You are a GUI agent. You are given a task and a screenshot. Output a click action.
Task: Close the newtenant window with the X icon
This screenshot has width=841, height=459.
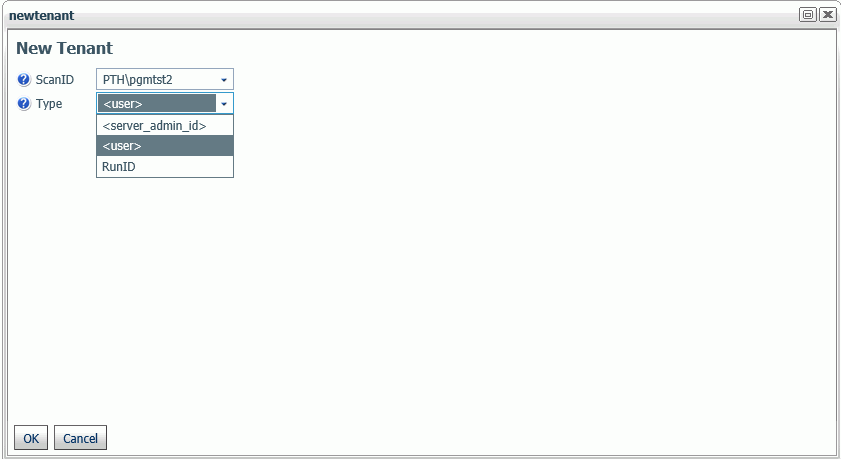pyautogui.click(x=828, y=14)
